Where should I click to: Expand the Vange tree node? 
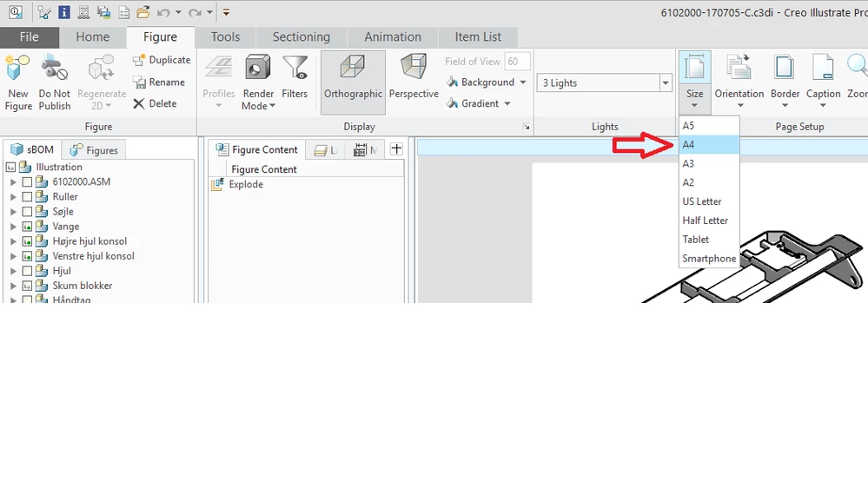13,227
